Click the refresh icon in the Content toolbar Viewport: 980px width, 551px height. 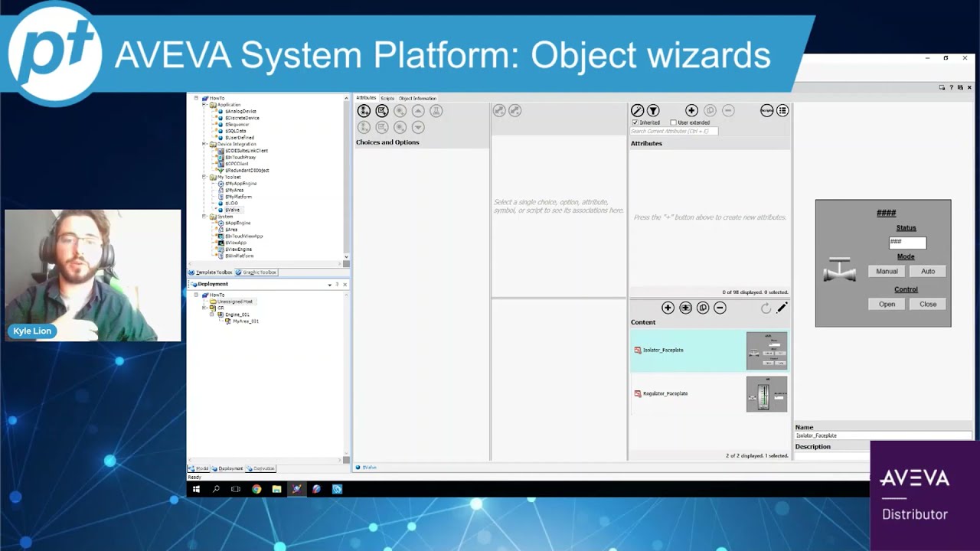[x=766, y=308]
